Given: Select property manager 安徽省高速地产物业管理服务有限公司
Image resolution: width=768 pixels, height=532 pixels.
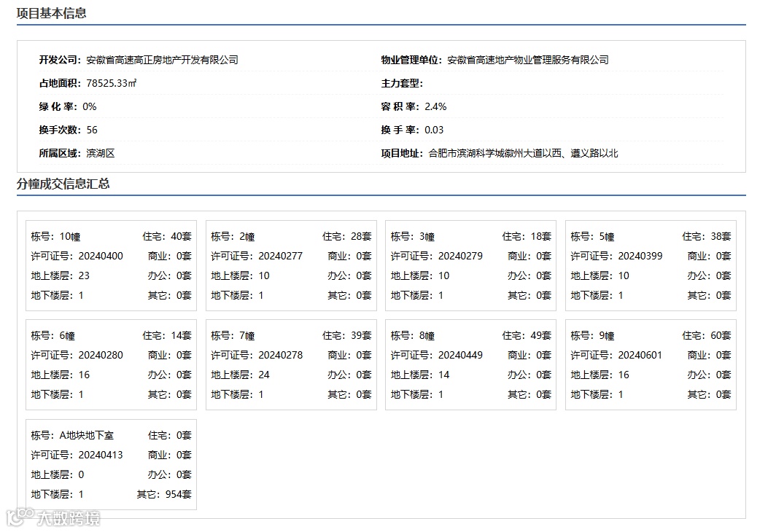Looking at the screenshot, I should (x=528, y=60).
